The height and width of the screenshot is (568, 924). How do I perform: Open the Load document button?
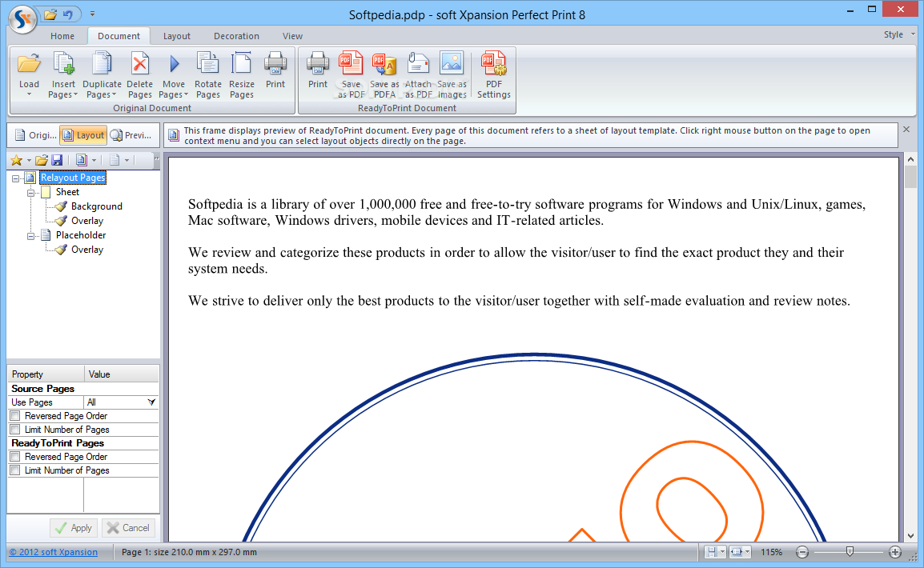click(29, 74)
